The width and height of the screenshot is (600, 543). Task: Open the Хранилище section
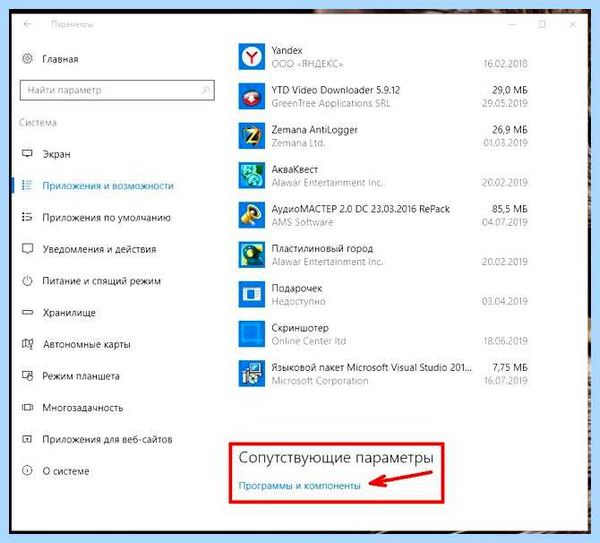[69, 313]
